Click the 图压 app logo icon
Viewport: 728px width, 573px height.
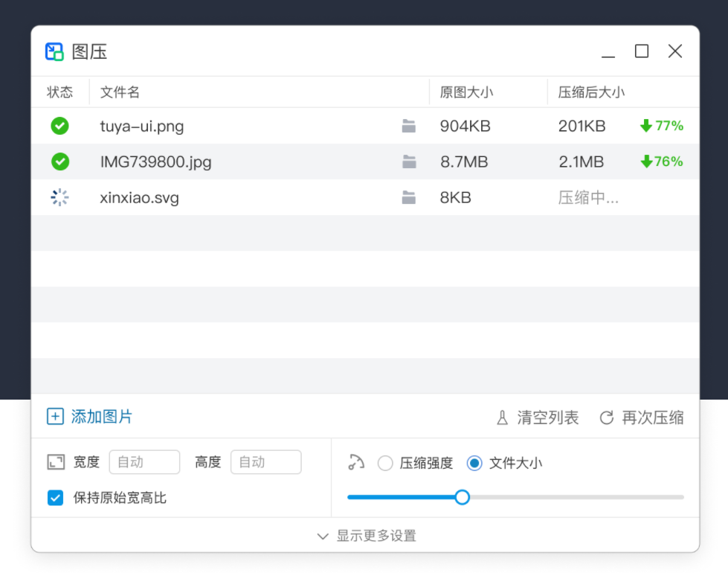tap(54, 51)
